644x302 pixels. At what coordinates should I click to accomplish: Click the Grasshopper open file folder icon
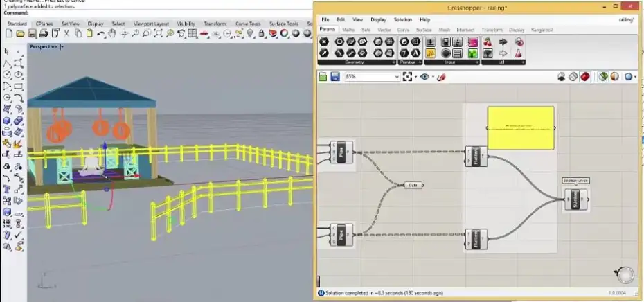[x=323, y=76]
